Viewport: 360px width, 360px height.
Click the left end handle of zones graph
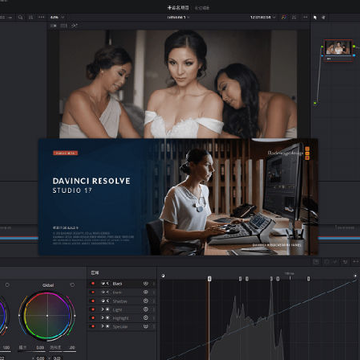point(163,276)
